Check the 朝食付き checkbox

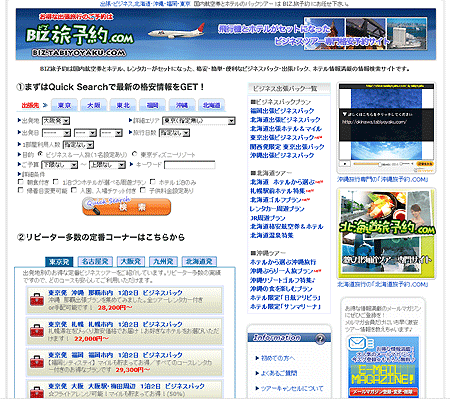[21, 182]
